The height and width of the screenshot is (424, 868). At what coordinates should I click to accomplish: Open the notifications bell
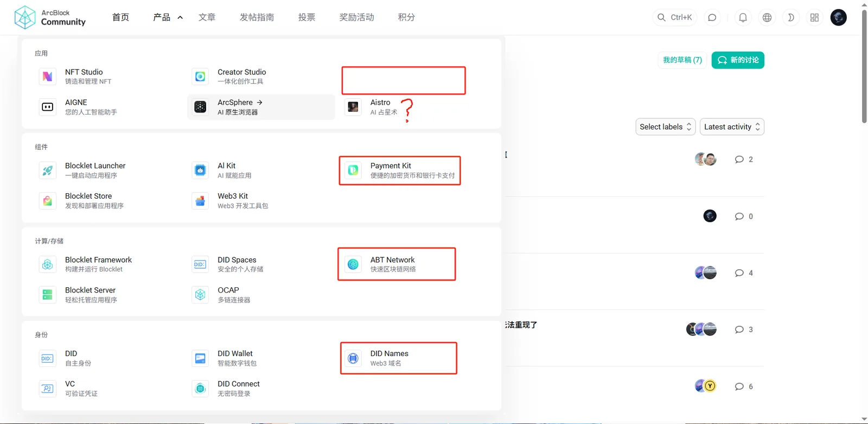743,17
